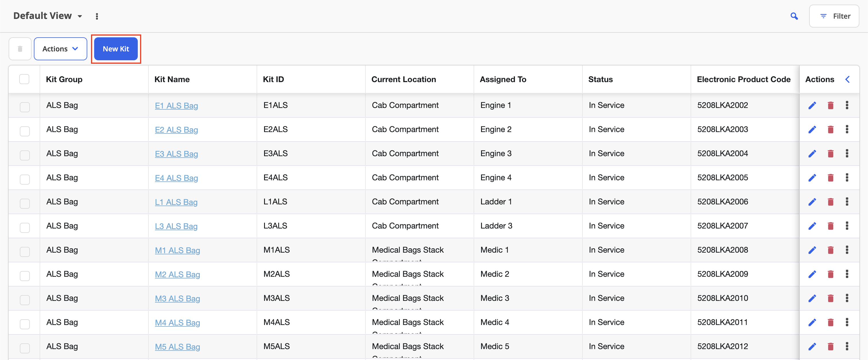Check the M2 ALS Bag row checkbox
Screen dimensions: 868x360
[25, 276]
